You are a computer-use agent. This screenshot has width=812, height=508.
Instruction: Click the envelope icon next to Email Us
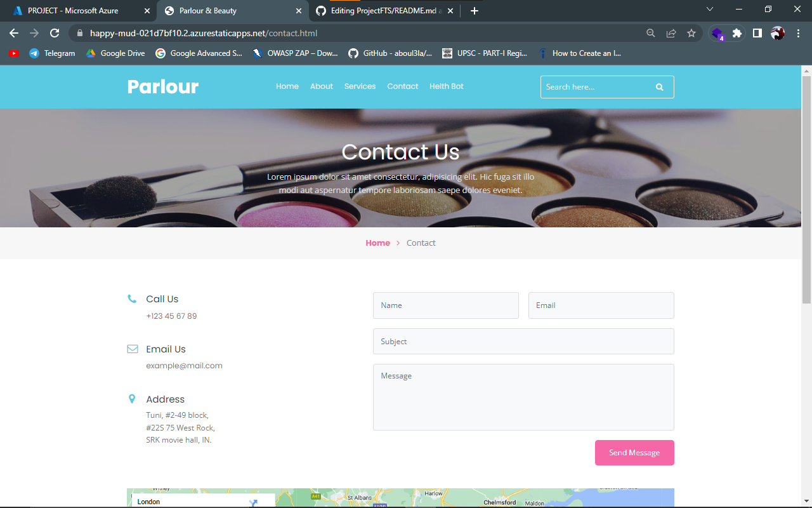tap(132, 348)
